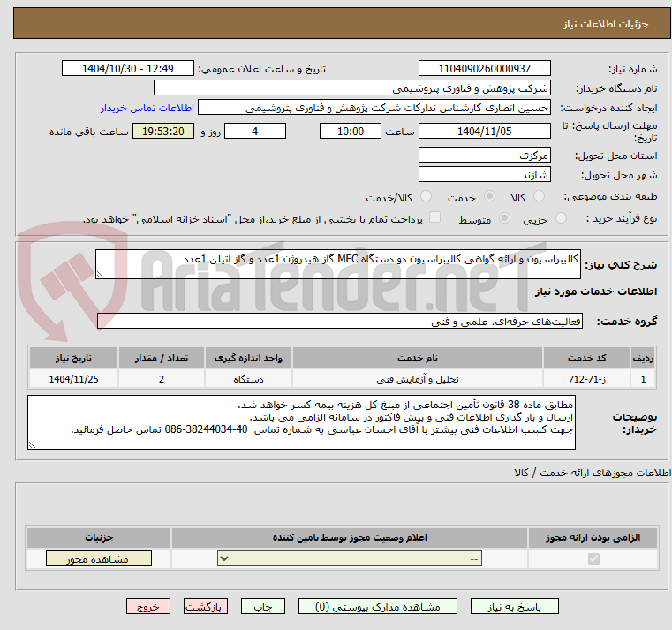
Task: Select the خدمت radio button
Action: pyautogui.click(x=489, y=196)
